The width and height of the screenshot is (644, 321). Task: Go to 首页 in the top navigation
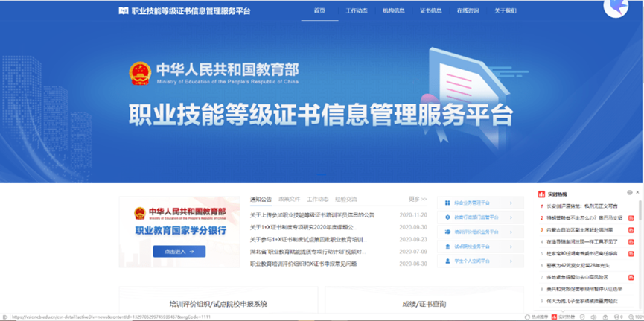pos(319,10)
